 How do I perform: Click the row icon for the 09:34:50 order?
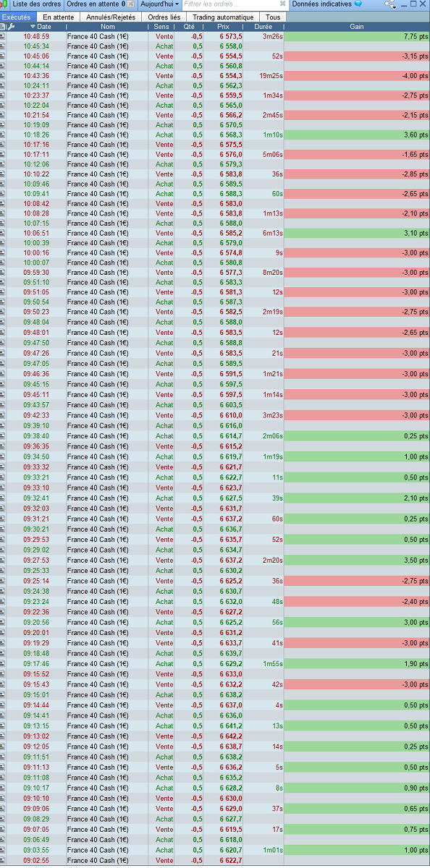3,456
